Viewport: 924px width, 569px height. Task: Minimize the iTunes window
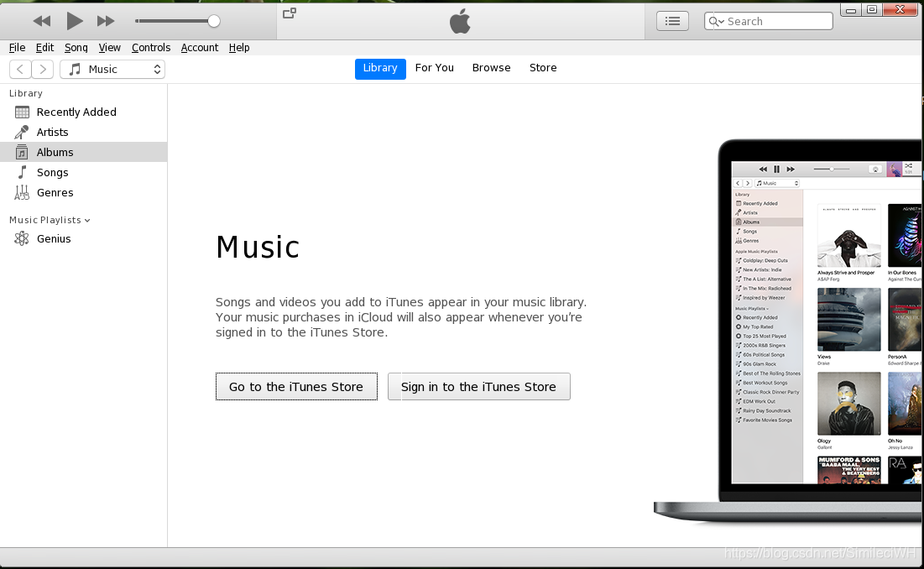coord(851,10)
